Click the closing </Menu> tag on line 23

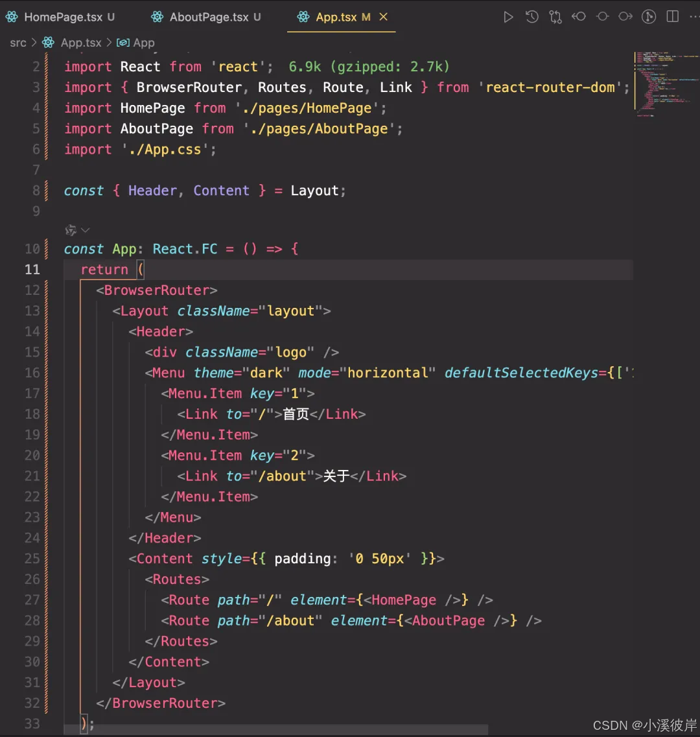point(172,517)
